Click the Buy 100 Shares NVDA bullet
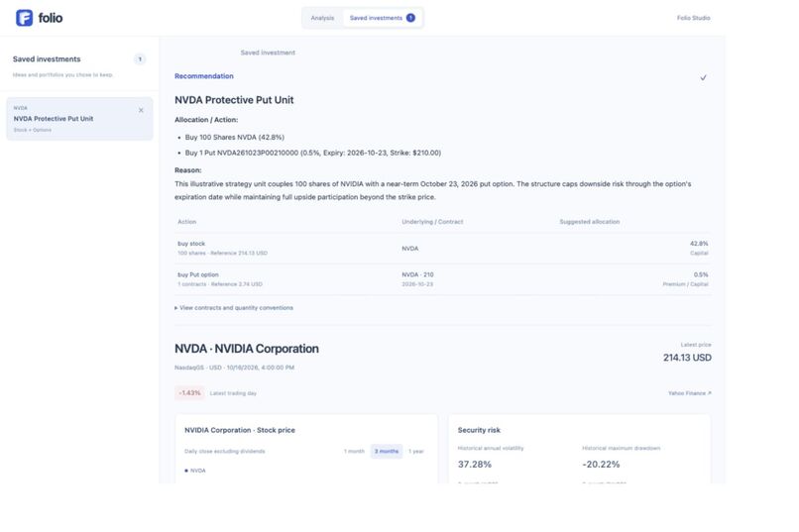The image size is (799, 532). pyautogui.click(x=234, y=137)
